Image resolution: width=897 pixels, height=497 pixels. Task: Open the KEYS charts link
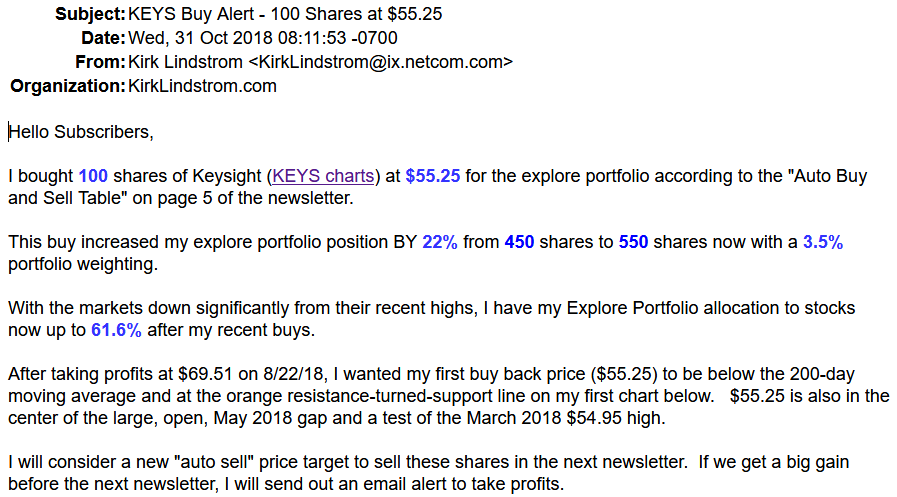click(323, 176)
